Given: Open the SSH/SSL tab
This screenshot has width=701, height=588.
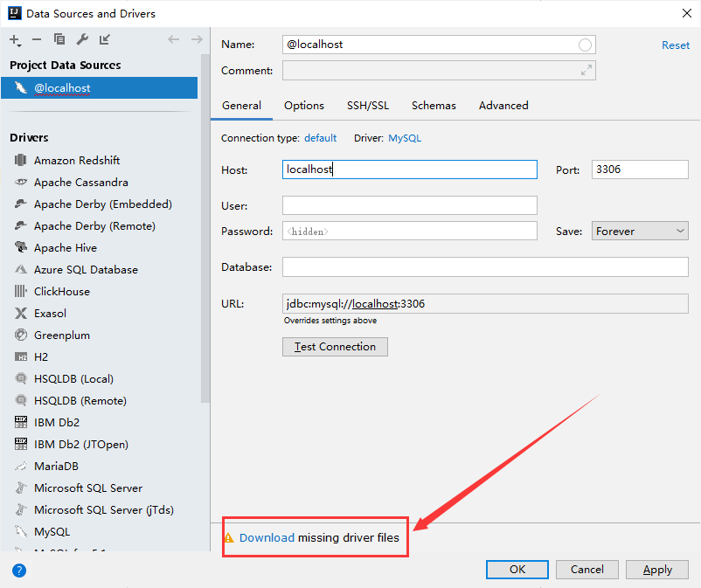Looking at the screenshot, I should pos(368,106).
